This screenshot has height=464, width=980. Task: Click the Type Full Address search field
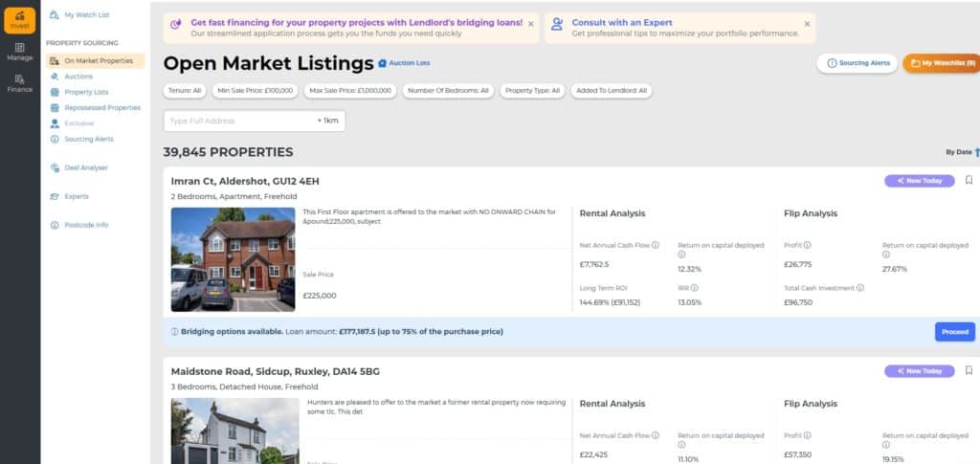pos(238,121)
